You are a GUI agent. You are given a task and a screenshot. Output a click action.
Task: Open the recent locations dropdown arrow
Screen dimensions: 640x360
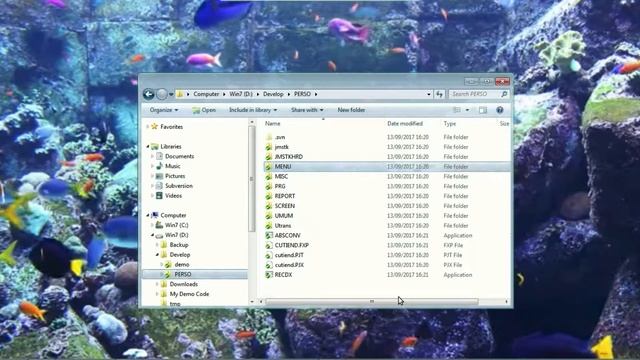171,94
